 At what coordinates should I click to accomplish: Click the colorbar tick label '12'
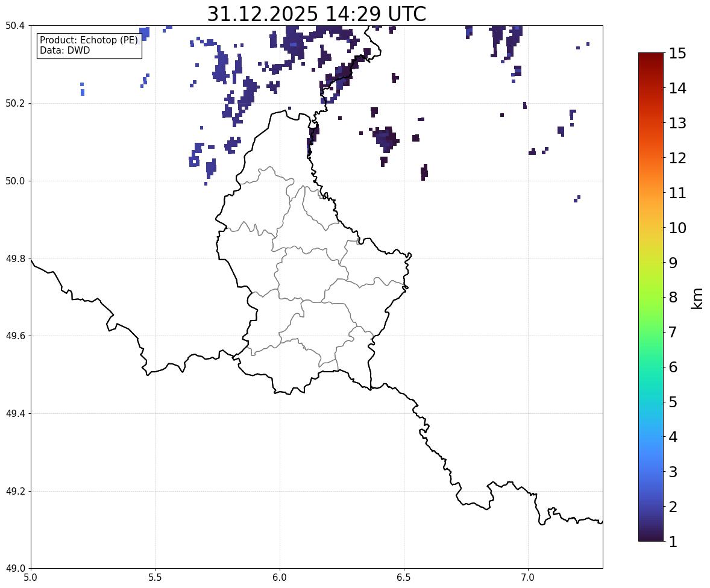pyautogui.click(x=677, y=158)
